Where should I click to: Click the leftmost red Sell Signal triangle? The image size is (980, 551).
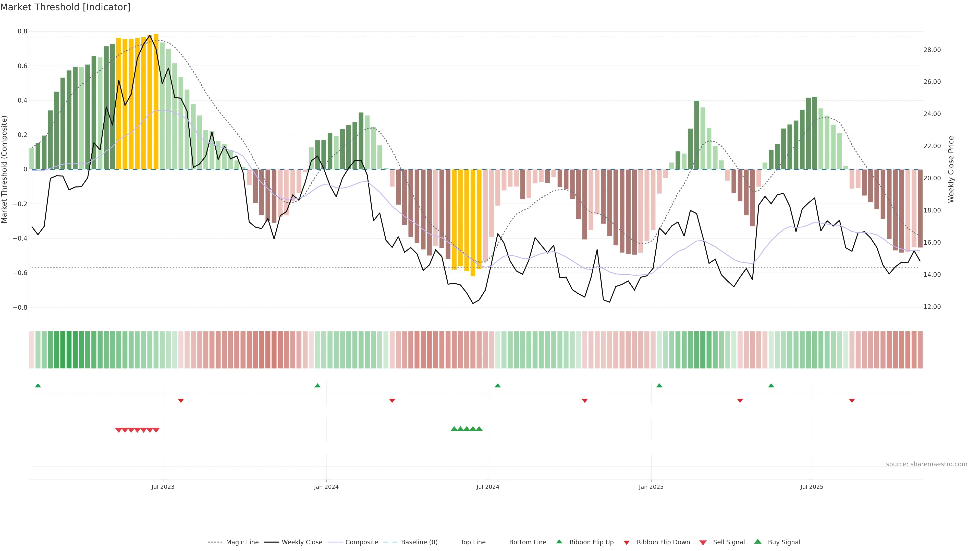(x=118, y=430)
